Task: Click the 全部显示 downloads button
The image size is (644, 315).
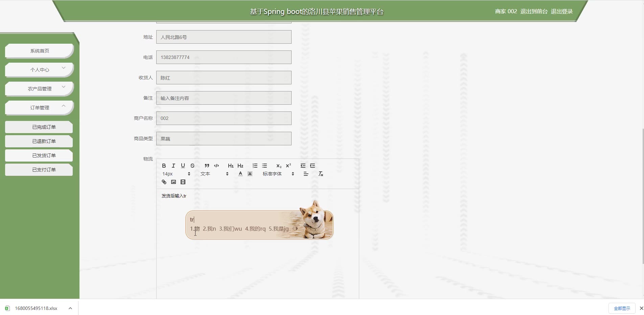Action: tap(622, 308)
